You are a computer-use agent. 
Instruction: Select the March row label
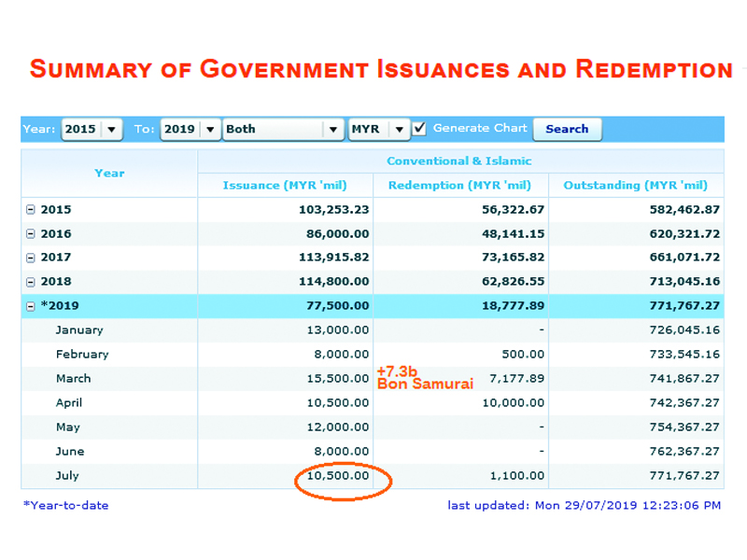[x=74, y=379]
